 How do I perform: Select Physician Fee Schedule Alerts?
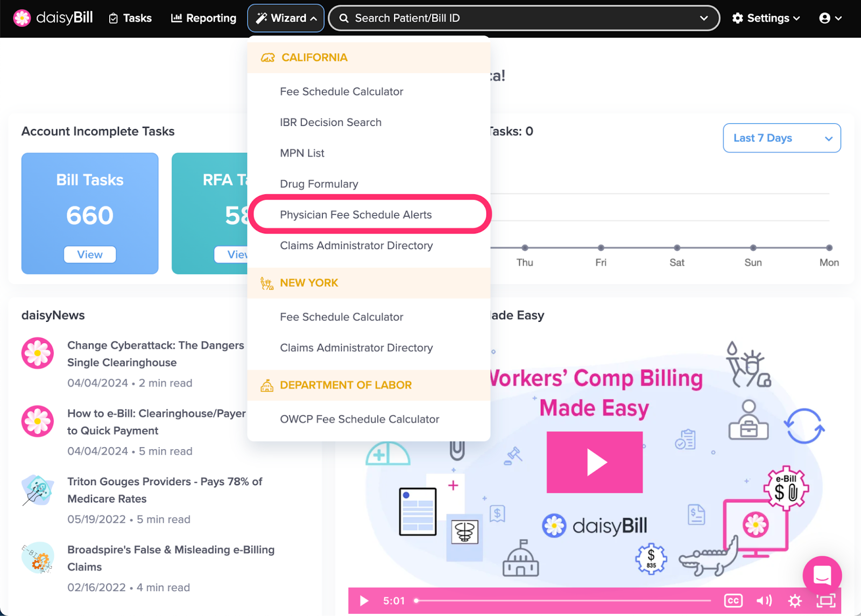pyautogui.click(x=356, y=215)
